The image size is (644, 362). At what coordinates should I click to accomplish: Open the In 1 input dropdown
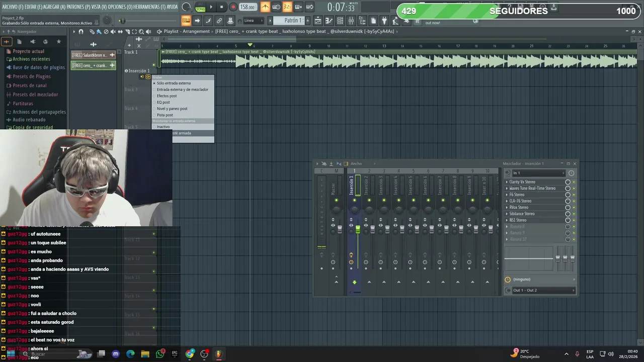point(539,173)
